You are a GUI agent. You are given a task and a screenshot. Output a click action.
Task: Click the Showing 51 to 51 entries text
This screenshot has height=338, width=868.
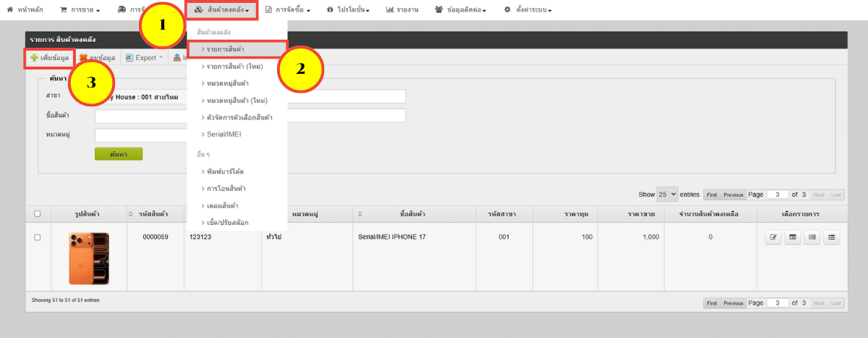click(x=66, y=300)
